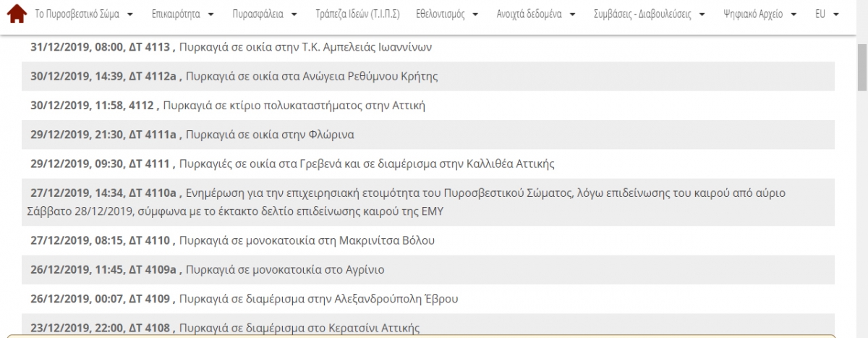Open the Ψηφιακό Αρχείο dropdown
This screenshot has width=868, height=338.
[x=759, y=14]
